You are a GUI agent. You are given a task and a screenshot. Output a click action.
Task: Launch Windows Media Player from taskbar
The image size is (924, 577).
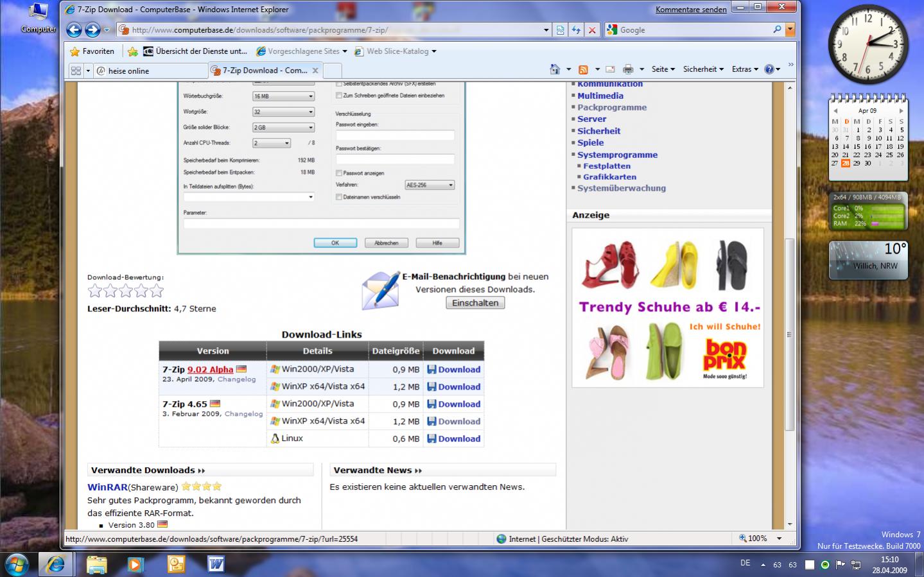click(136, 564)
